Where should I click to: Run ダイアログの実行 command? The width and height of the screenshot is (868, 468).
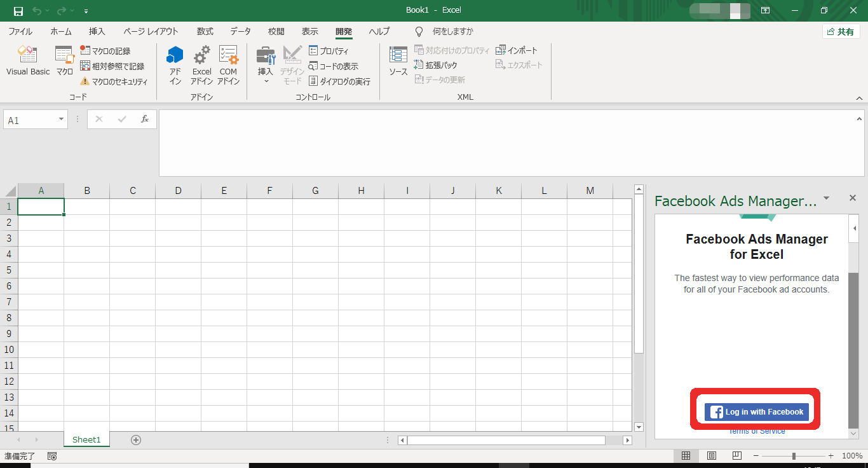pos(339,81)
